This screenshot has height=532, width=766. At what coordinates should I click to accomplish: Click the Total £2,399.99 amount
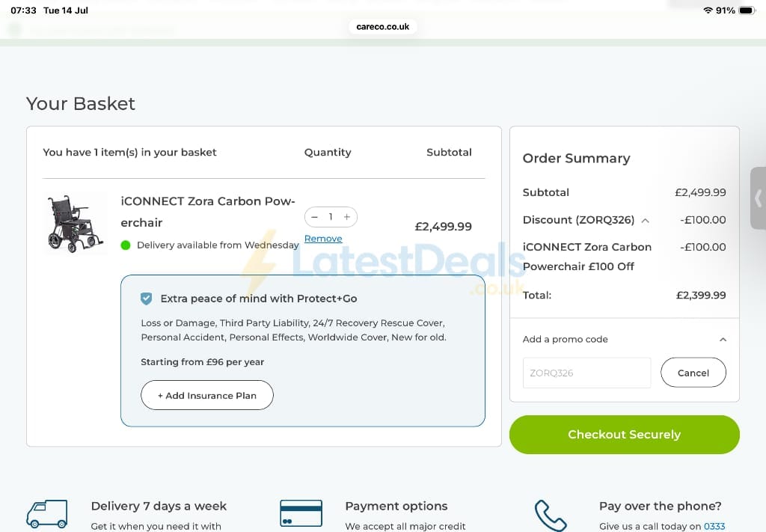click(701, 295)
